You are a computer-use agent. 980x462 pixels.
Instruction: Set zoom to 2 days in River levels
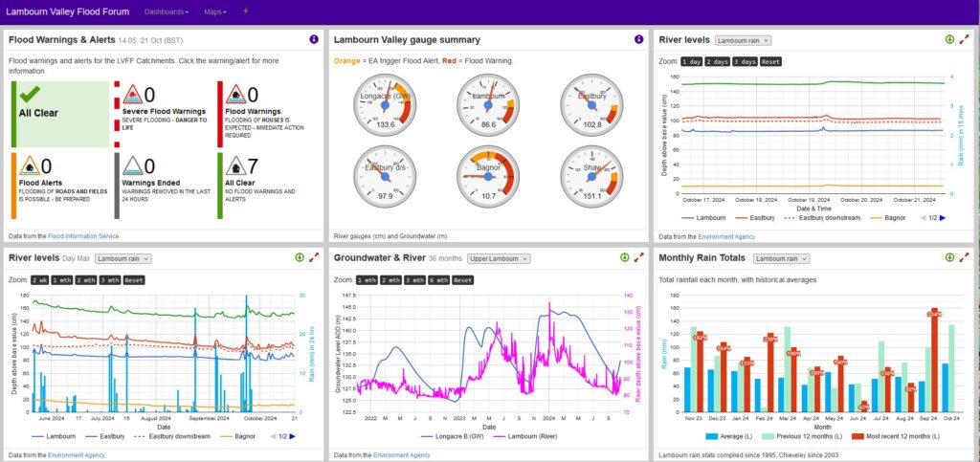(717, 61)
